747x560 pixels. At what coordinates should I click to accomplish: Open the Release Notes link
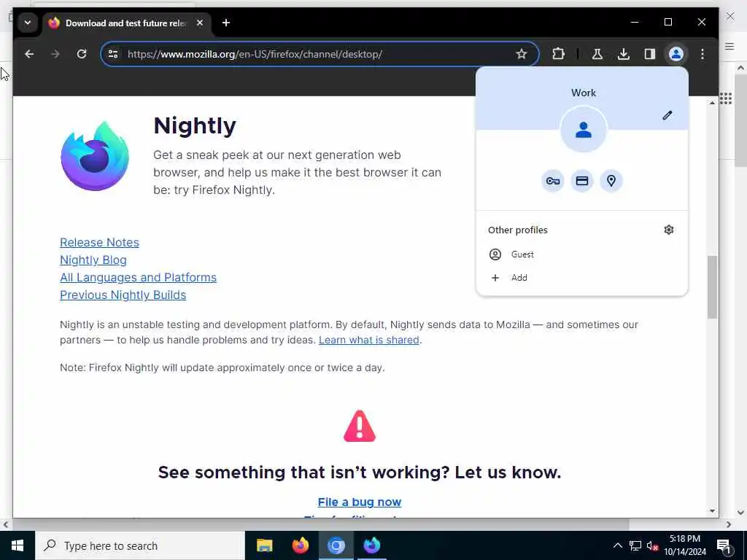click(99, 242)
